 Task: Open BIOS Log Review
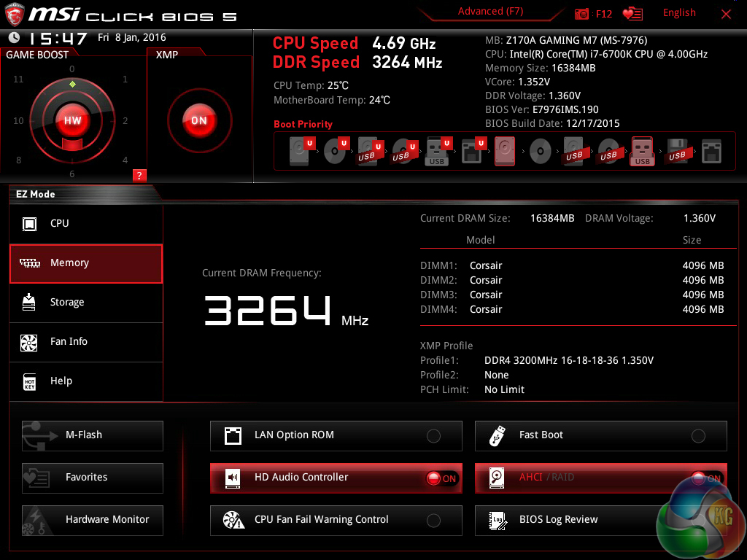click(x=601, y=521)
